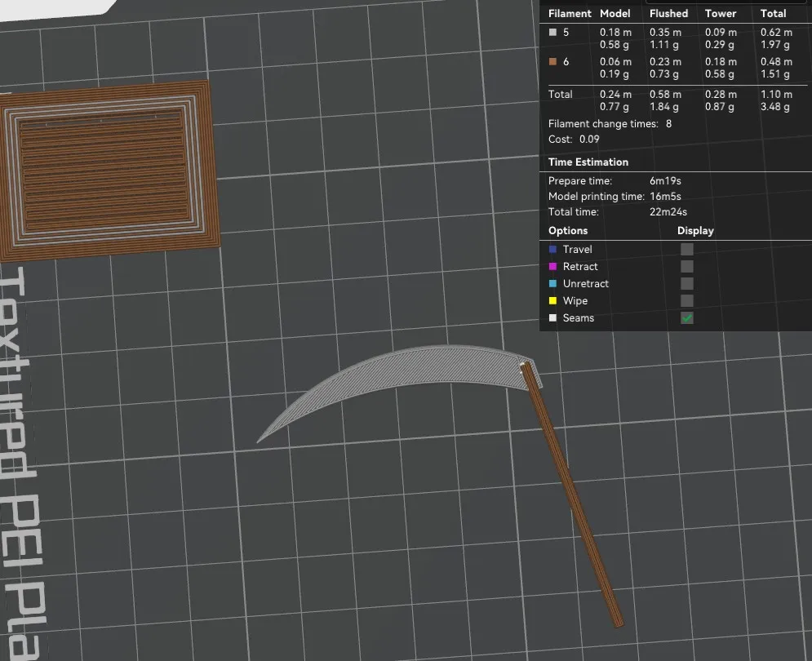Click the Time Estimation heading
812x661 pixels.
click(x=588, y=162)
